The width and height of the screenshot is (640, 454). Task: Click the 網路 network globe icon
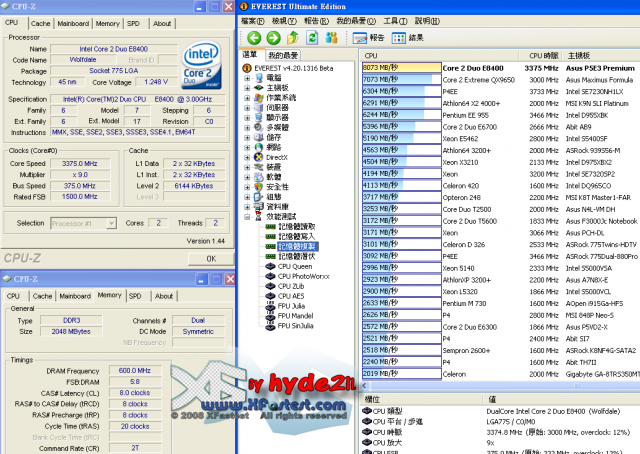tap(258, 147)
